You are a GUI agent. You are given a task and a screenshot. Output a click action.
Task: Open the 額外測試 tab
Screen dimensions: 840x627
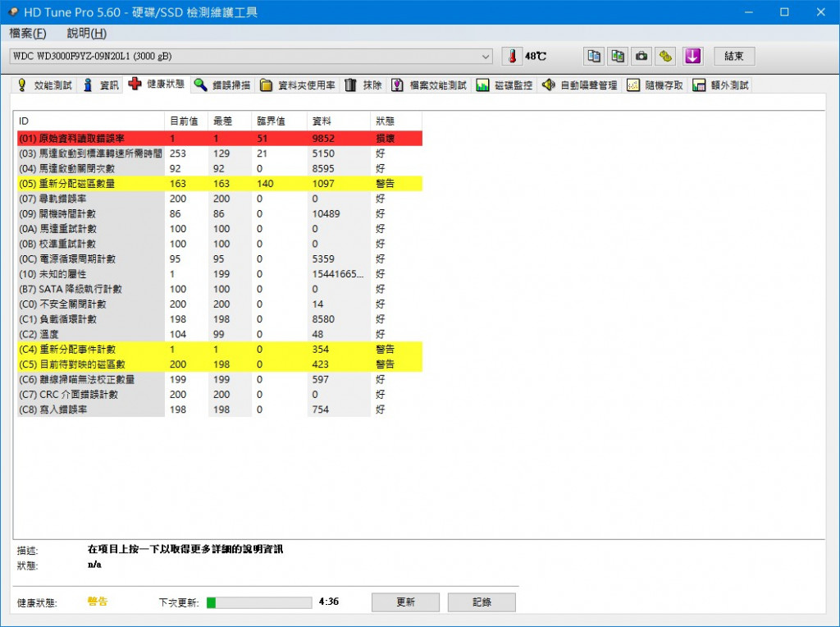point(720,85)
